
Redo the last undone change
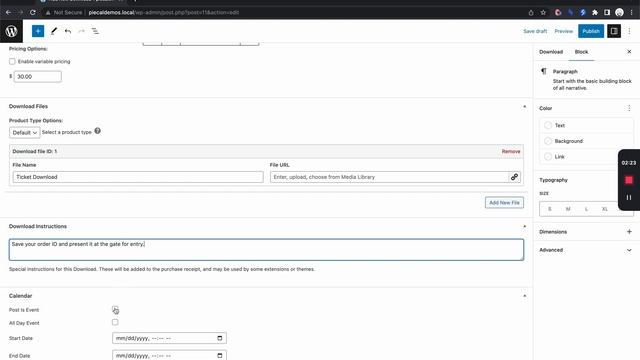pos(81,31)
